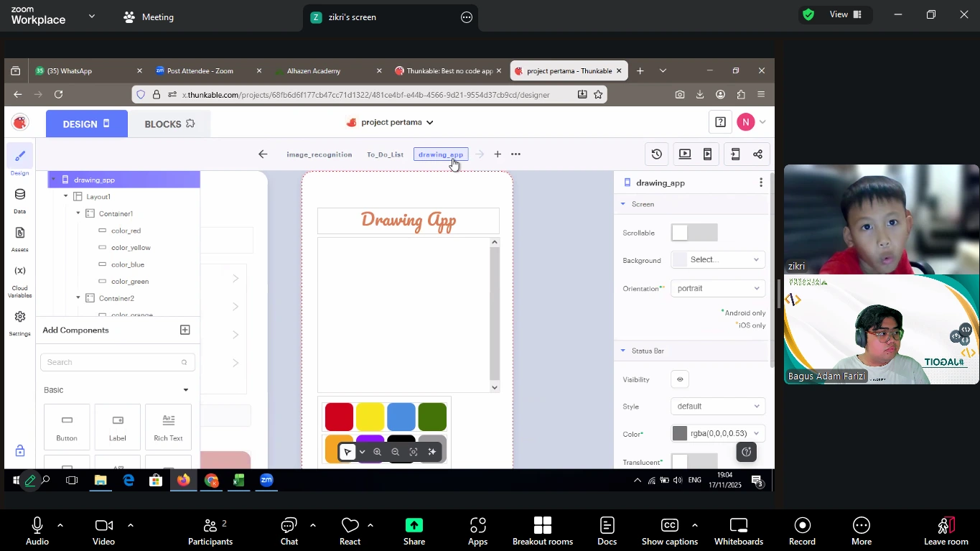
Task: Click the Button component to add
Action: [x=67, y=427]
